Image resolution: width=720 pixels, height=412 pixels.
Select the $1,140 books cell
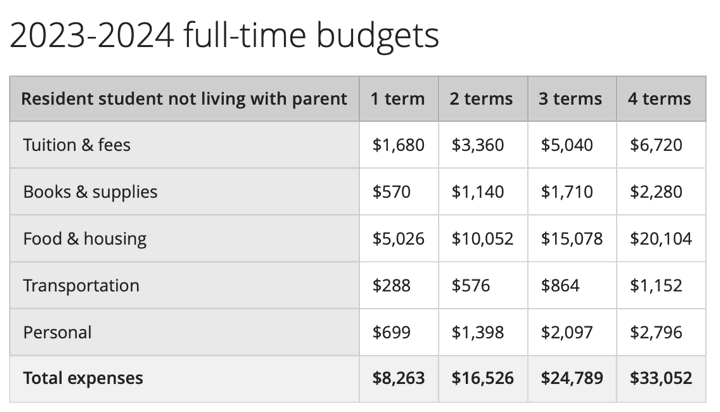pos(477,192)
